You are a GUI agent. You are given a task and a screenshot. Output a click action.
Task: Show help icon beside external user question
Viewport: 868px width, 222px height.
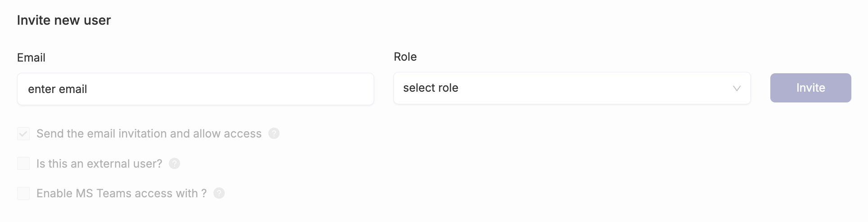(174, 164)
